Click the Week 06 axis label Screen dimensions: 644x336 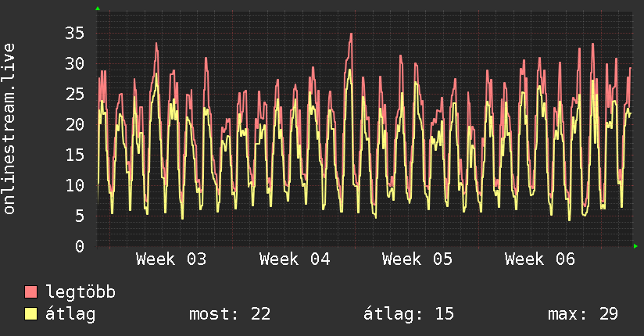(x=540, y=259)
